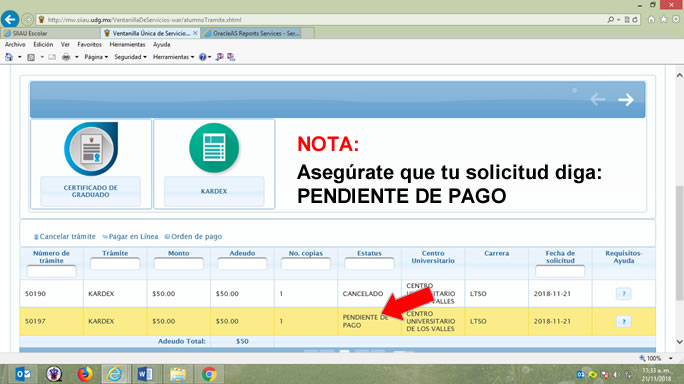Image resolution: width=684 pixels, height=384 pixels.
Task: Print the page with printer icon
Action: (66, 57)
